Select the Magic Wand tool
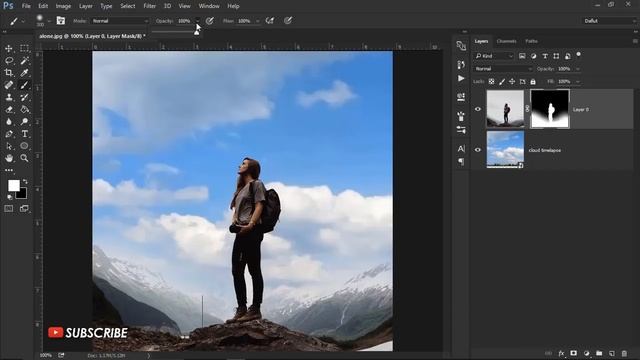The height and width of the screenshot is (360, 640). (x=24, y=60)
